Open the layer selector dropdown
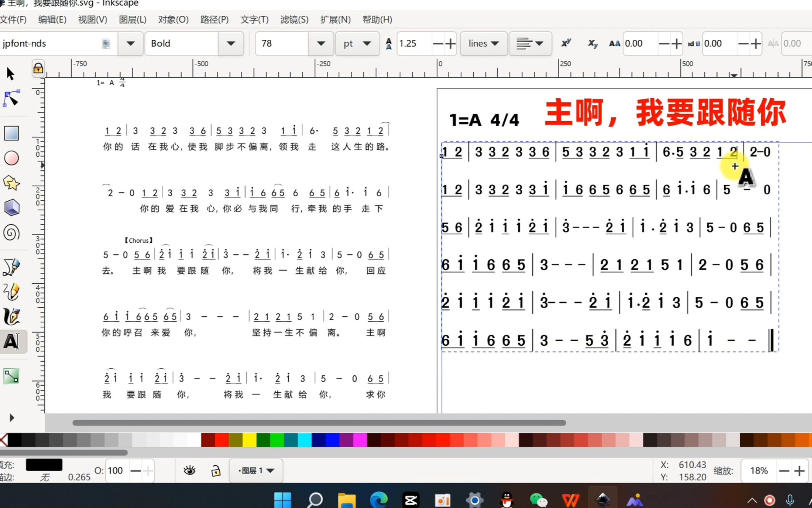812x508 pixels. tap(256, 470)
